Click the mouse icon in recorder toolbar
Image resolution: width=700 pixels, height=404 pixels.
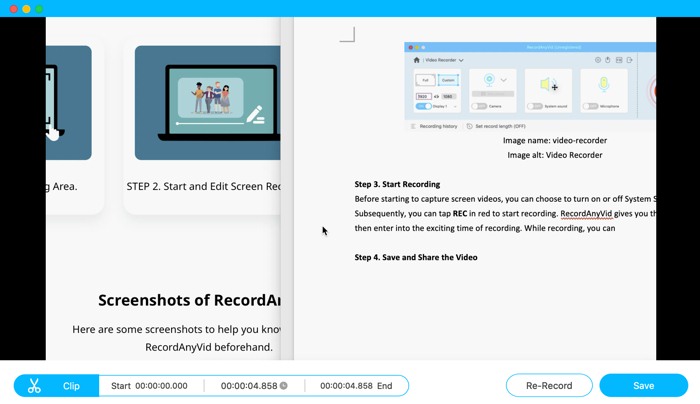(x=608, y=60)
